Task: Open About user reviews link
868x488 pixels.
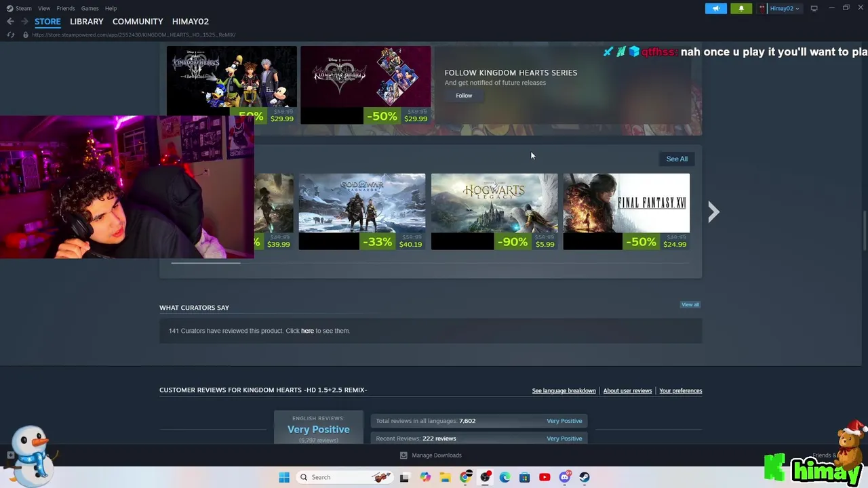Action: [627, 390]
